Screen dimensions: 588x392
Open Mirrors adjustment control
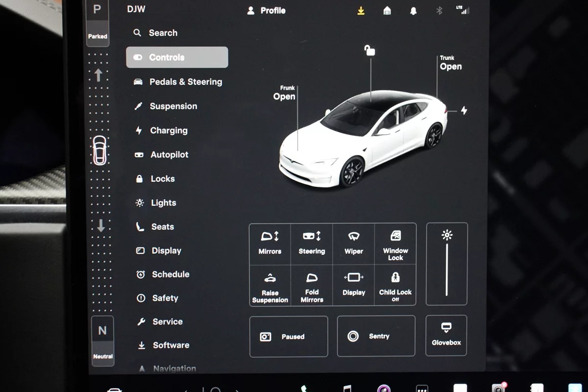click(x=270, y=243)
